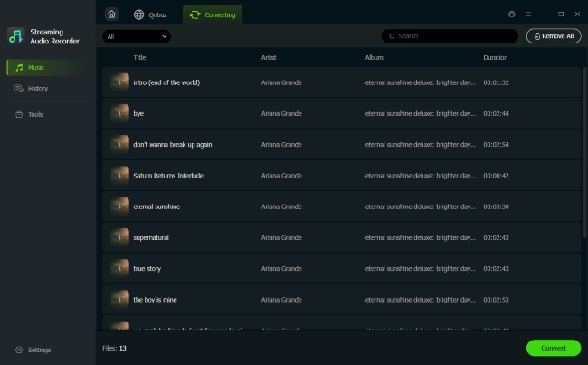Screen dimensions: 588x365
Task: Click the Remove All button
Action: click(x=554, y=36)
